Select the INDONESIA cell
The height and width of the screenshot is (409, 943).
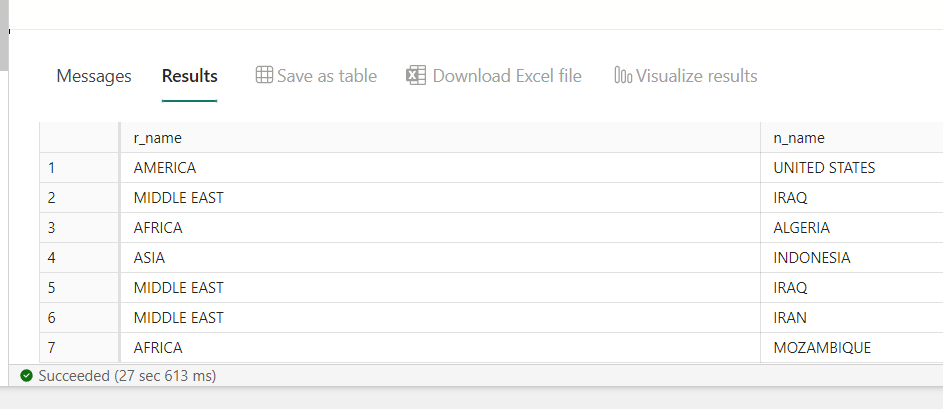coord(812,258)
